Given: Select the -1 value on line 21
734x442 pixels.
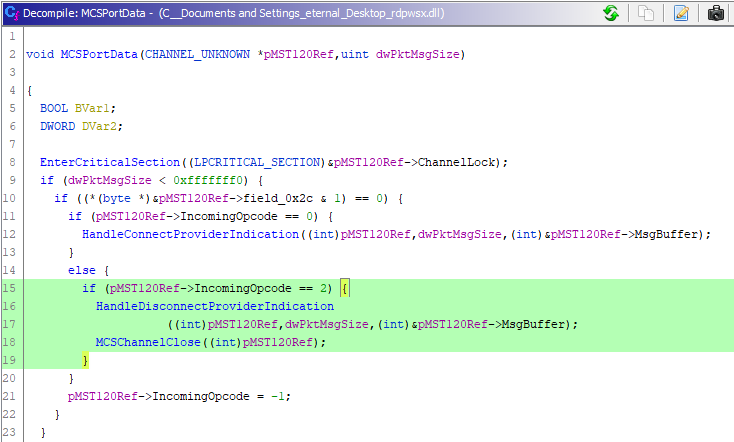Looking at the screenshot, I should (278, 397).
